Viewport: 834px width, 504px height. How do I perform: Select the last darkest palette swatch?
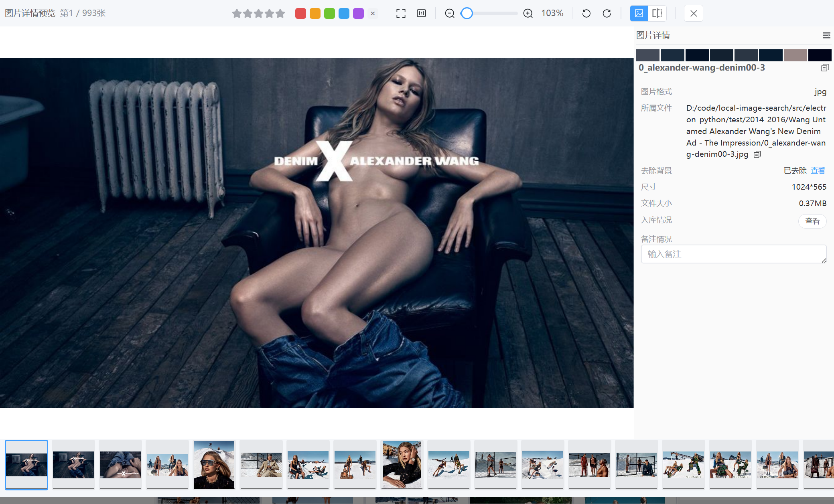(820, 55)
